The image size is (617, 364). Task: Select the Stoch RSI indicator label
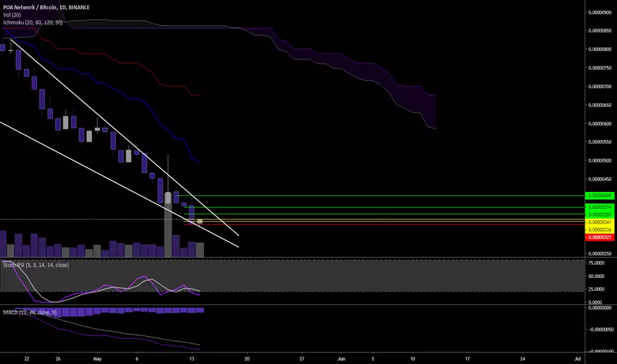click(36, 265)
